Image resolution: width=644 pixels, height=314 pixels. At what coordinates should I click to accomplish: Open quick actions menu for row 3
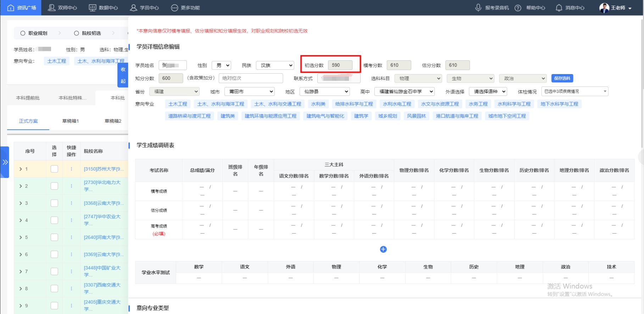pos(71,203)
